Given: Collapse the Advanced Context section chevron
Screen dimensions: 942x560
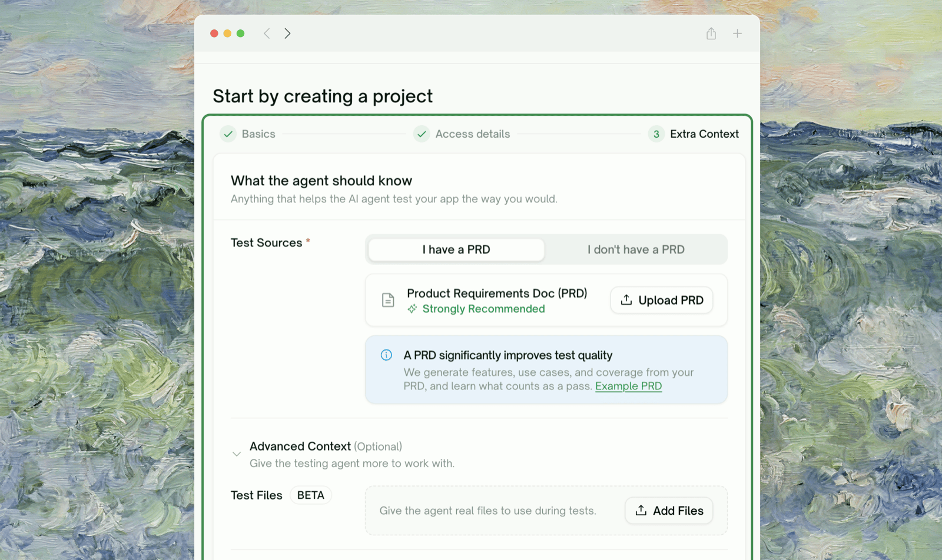Looking at the screenshot, I should pos(237,454).
